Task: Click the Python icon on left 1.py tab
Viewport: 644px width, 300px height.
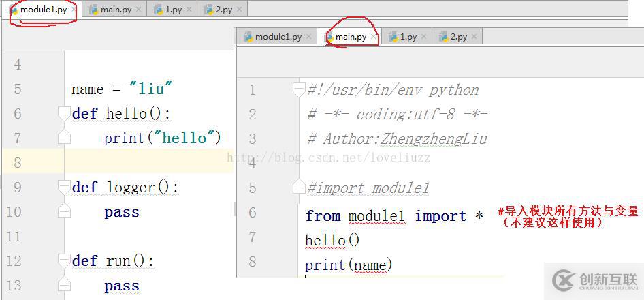Action: click(159, 10)
